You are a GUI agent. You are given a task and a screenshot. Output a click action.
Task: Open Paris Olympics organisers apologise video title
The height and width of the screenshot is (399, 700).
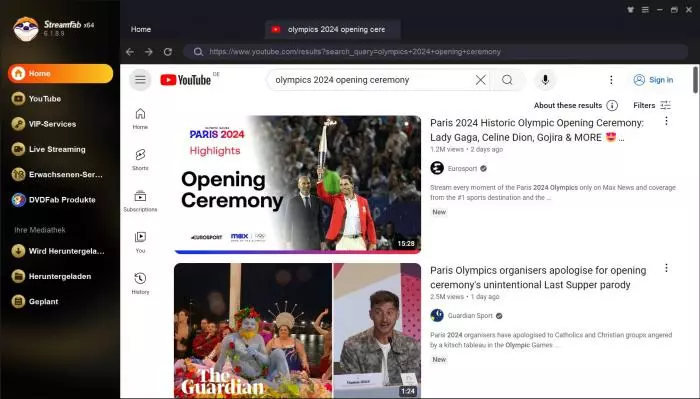coord(538,277)
